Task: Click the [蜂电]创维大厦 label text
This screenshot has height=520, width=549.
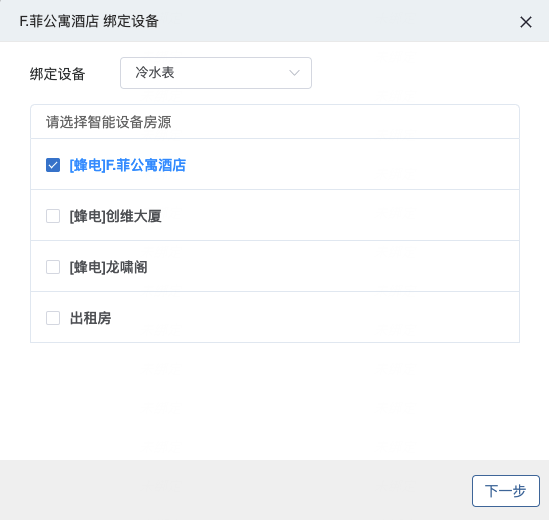Action: tap(116, 216)
